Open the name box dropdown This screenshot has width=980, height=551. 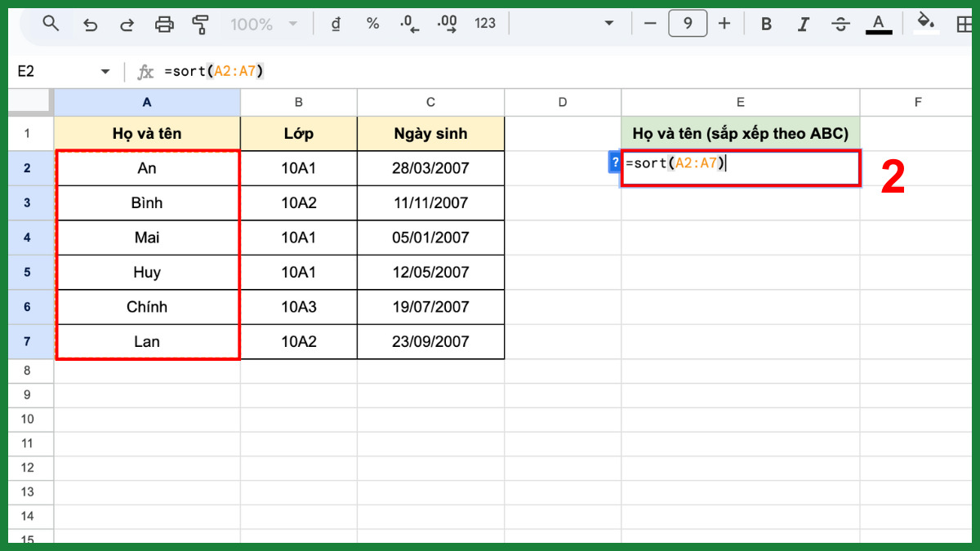point(105,71)
